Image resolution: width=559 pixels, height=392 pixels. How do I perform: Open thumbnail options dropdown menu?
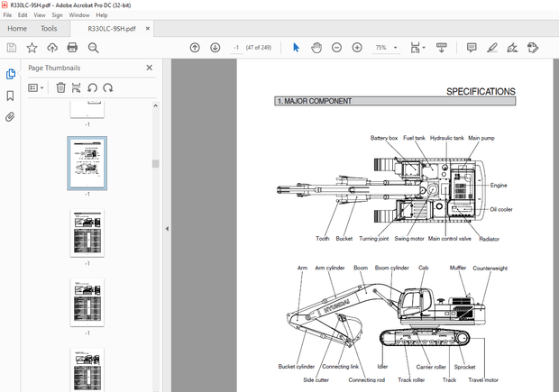(35, 87)
